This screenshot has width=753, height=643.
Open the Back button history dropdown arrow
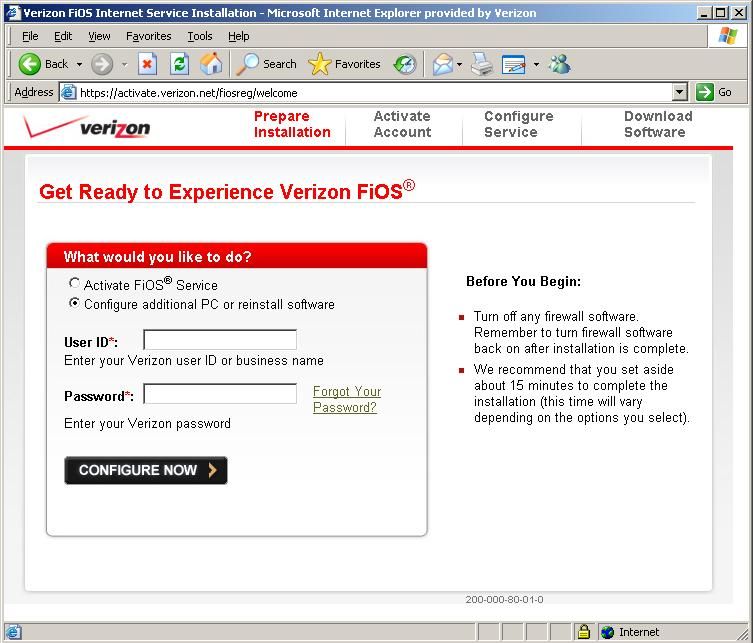click(80, 64)
